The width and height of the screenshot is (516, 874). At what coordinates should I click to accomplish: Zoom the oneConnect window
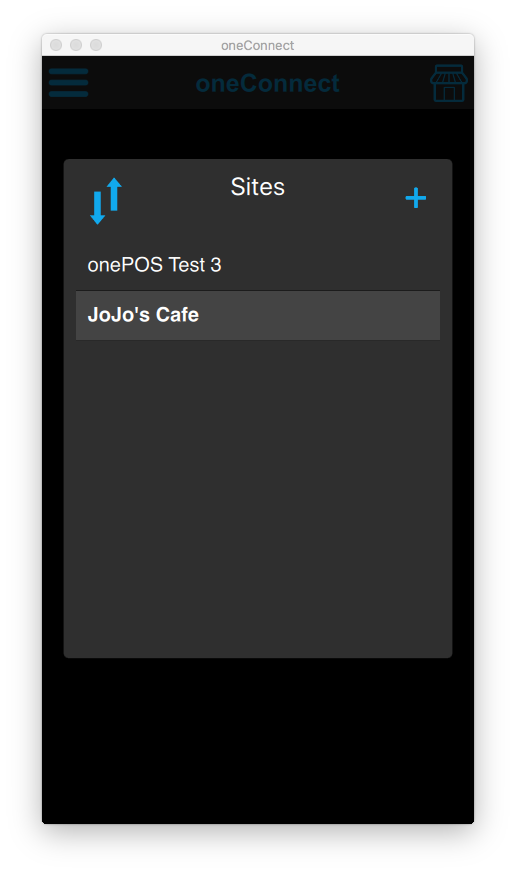click(x=96, y=45)
